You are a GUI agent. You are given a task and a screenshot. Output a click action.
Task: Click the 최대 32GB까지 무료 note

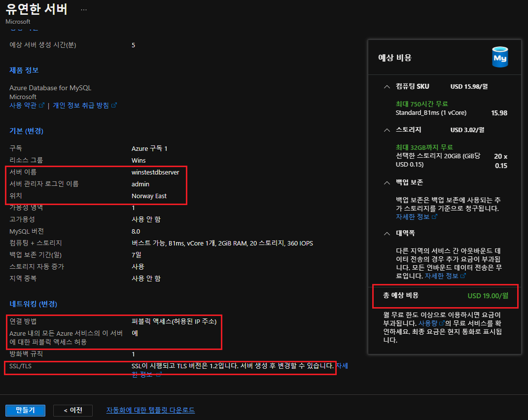point(424,147)
